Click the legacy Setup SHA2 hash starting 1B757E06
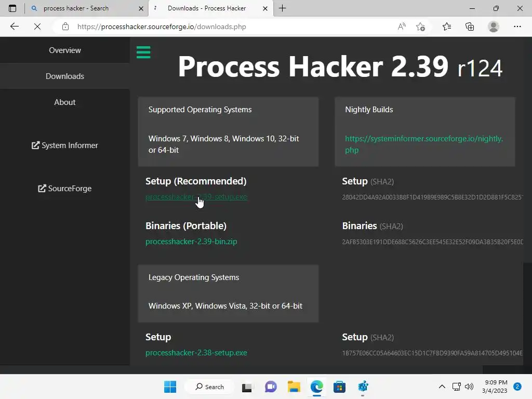This screenshot has height=399, width=532. click(x=432, y=353)
